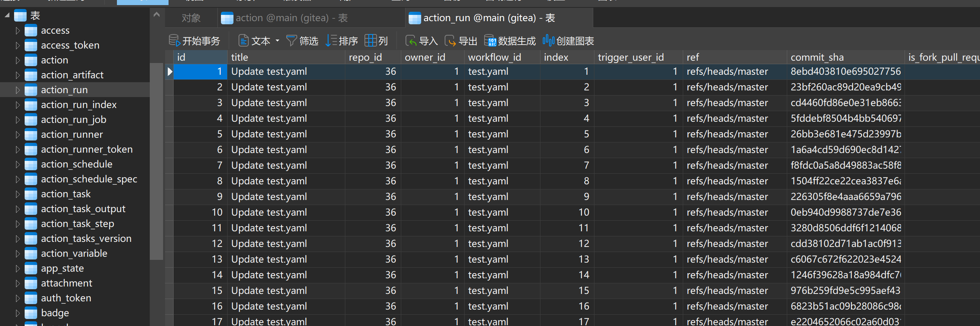Click the Data Generation (数据生成) icon
The image size is (980, 326).
pyautogui.click(x=490, y=40)
